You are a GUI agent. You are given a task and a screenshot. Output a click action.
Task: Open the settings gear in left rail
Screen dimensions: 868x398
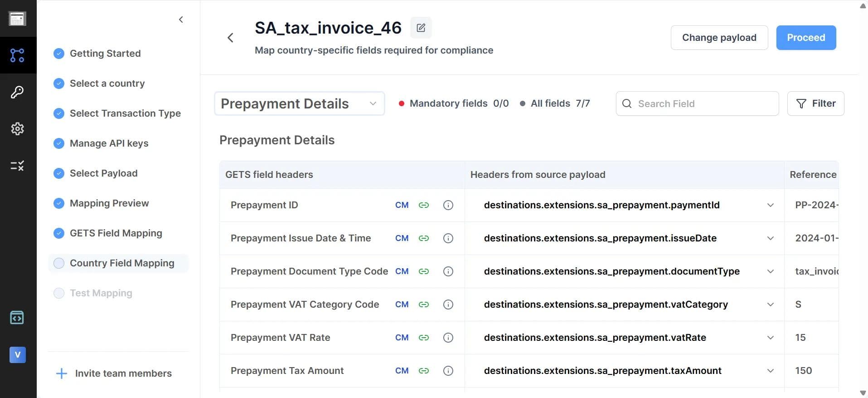[x=17, y=129]
